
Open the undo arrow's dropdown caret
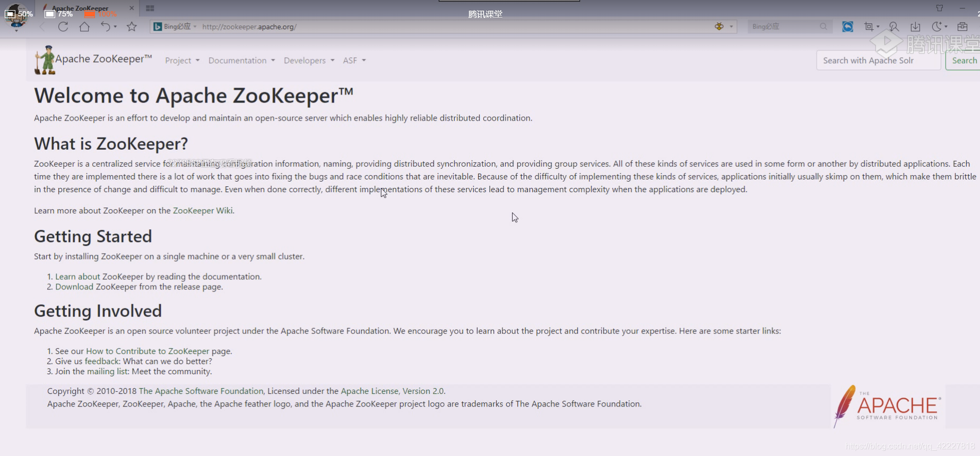[115, 27]
